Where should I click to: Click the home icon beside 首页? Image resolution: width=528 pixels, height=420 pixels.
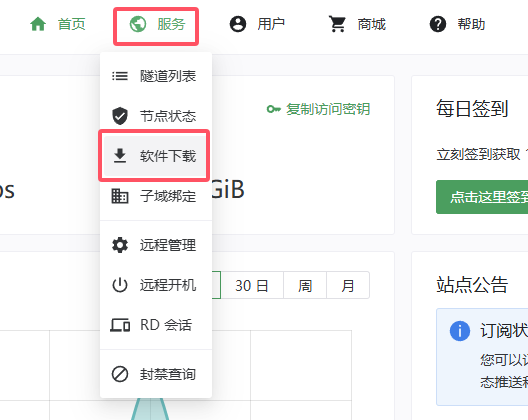tap(38, 24)
